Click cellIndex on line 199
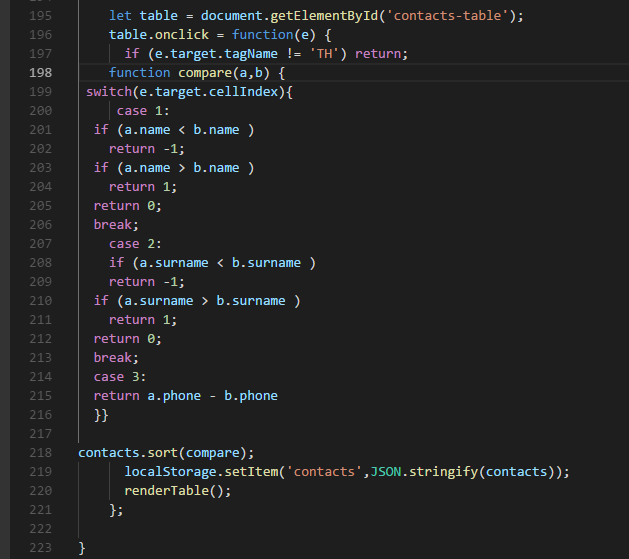Viewport: 629px width, 559px height. [243, 92]
